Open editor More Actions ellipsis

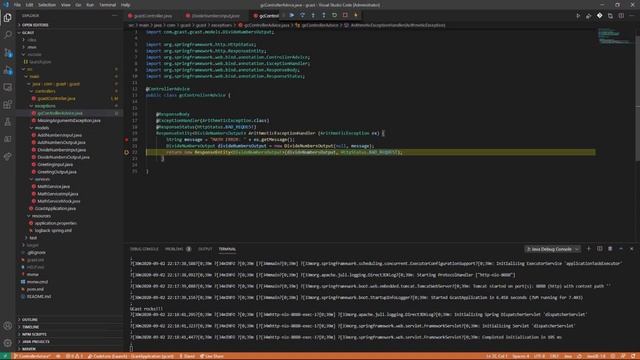631,16
